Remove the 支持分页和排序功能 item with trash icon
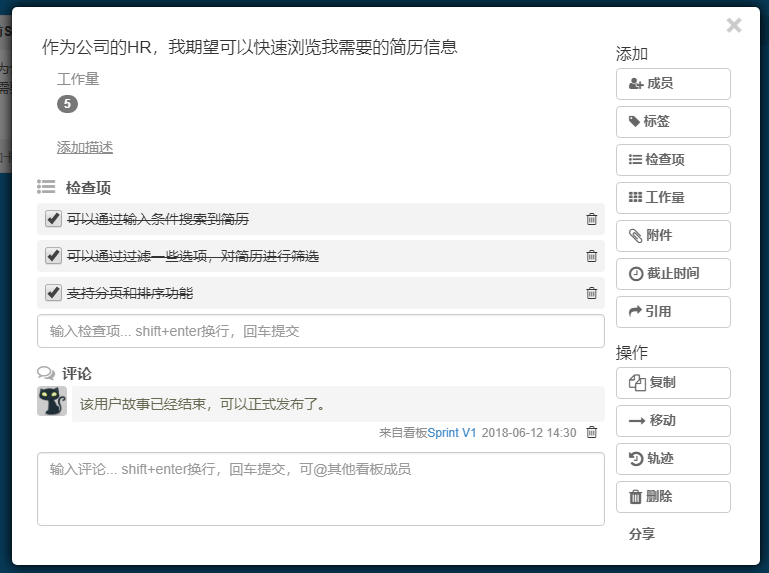The image size is (769, 573). click(x=591, y=293)
